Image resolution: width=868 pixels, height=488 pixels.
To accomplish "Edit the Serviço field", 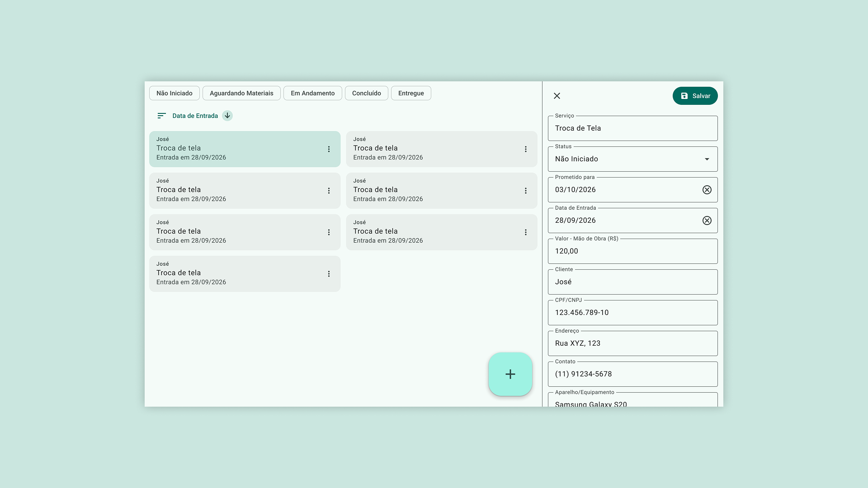I will 633,128.
